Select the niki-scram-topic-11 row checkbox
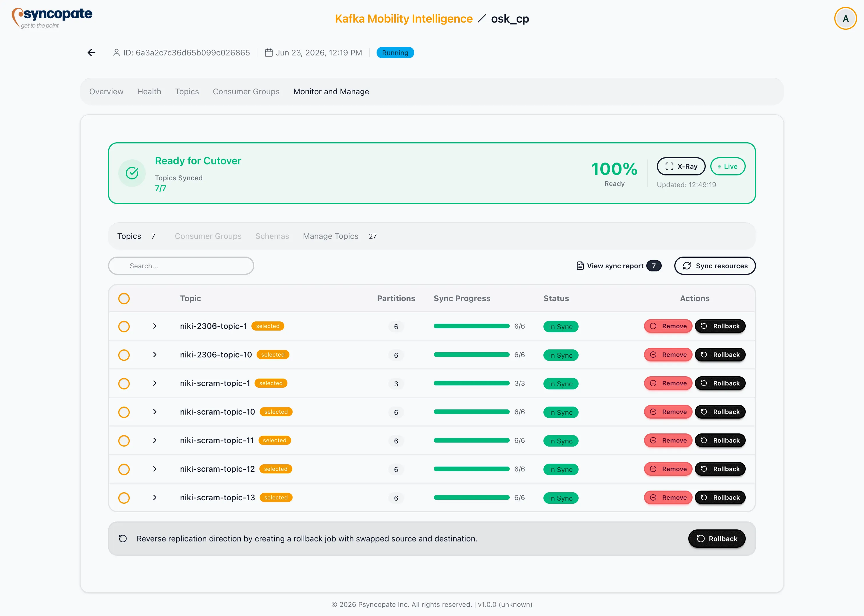This screenshot has height=616, width=864. pos(124,441)
